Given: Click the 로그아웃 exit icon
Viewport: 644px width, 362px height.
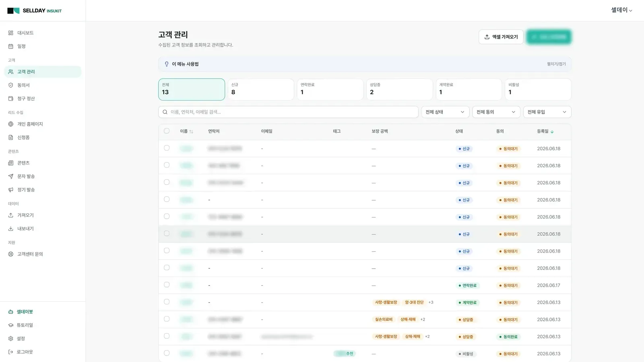Looking at the screenshot, I should click(x=11, y=352).
